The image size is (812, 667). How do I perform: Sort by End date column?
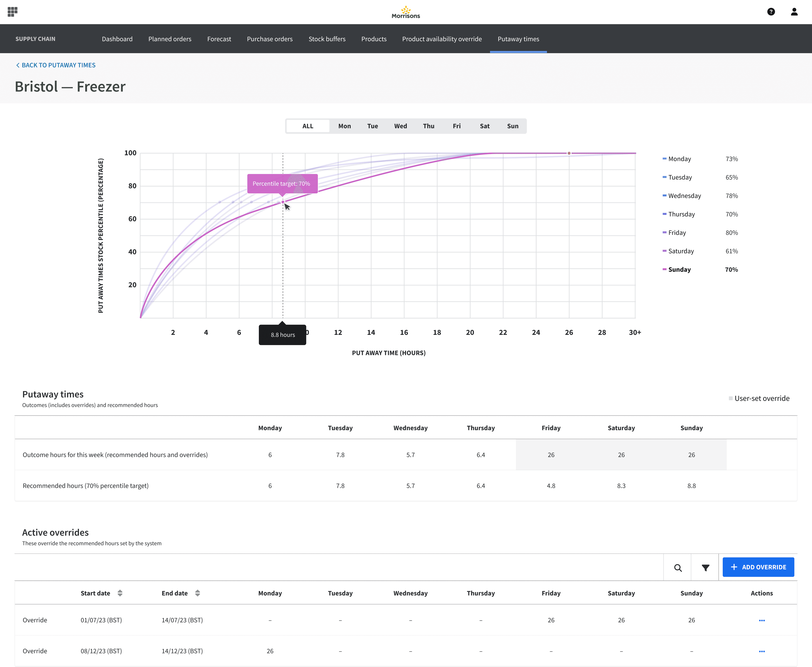click(x=197, y=593)
